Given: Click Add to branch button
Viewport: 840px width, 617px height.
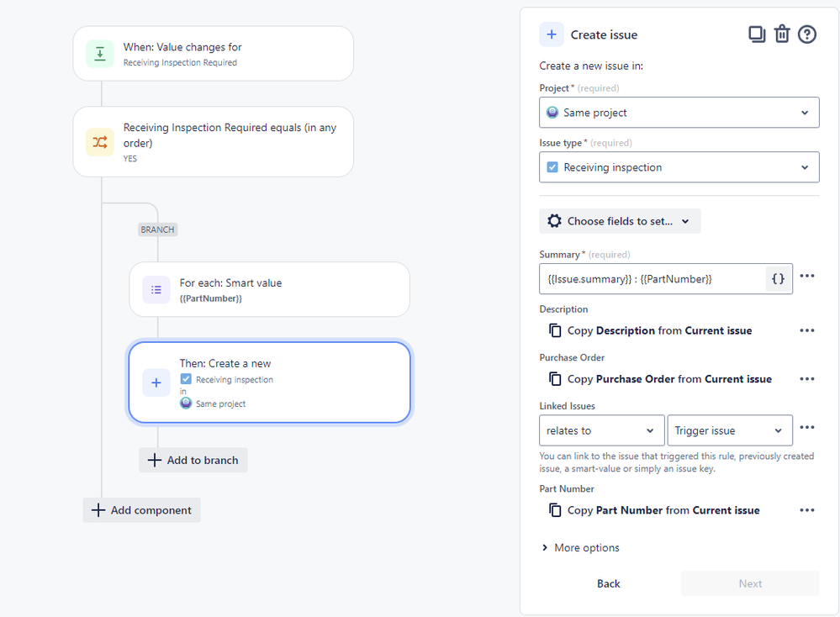Looking at the screenshot, I should pyautogui.click(x=193, y=460).
